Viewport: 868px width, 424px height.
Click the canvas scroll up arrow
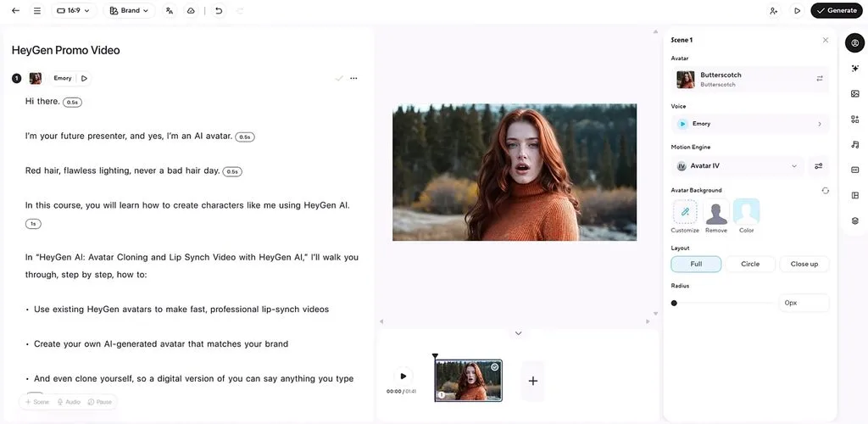click(x=655, y=31)
